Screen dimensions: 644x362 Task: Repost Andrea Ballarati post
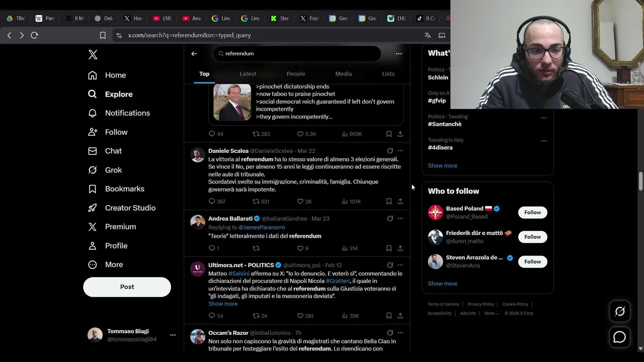(256, 248)
